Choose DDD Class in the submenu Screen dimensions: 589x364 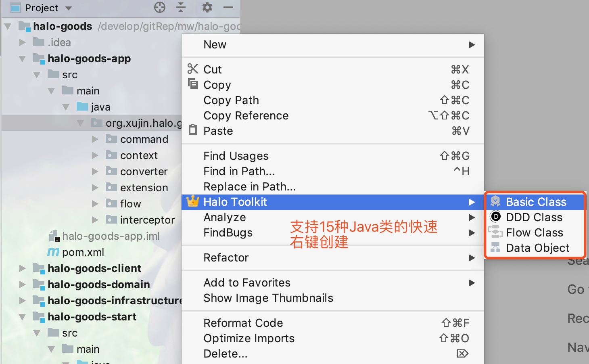(534, 217)
